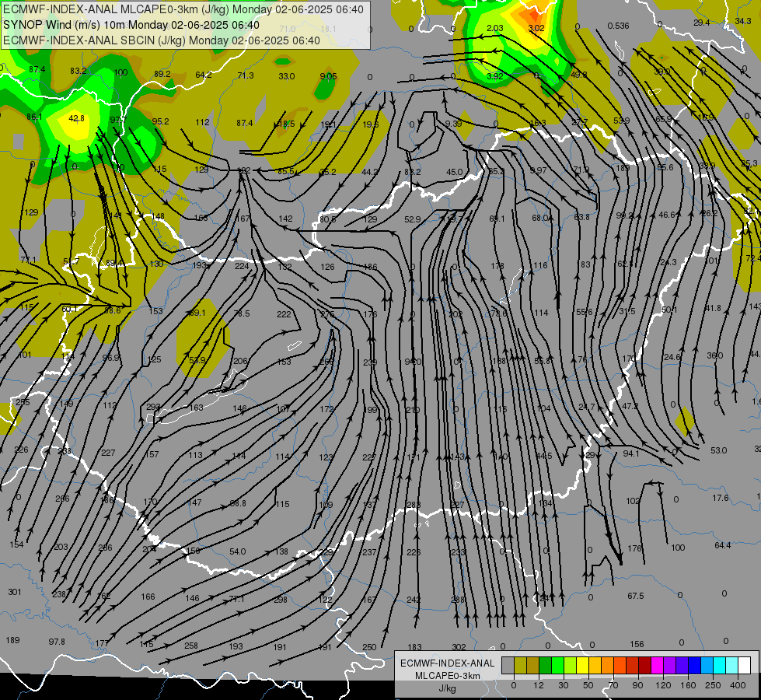This screenshot has width=761, height=700.
Task: Click the 64.4 map value
Action: coord(723,545)
